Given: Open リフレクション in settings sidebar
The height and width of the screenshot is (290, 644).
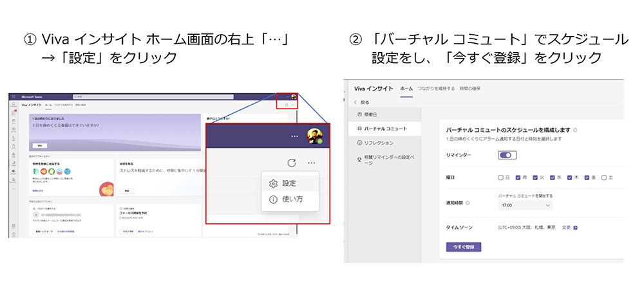Looking at the screenshot, I should tap(384, 143).
